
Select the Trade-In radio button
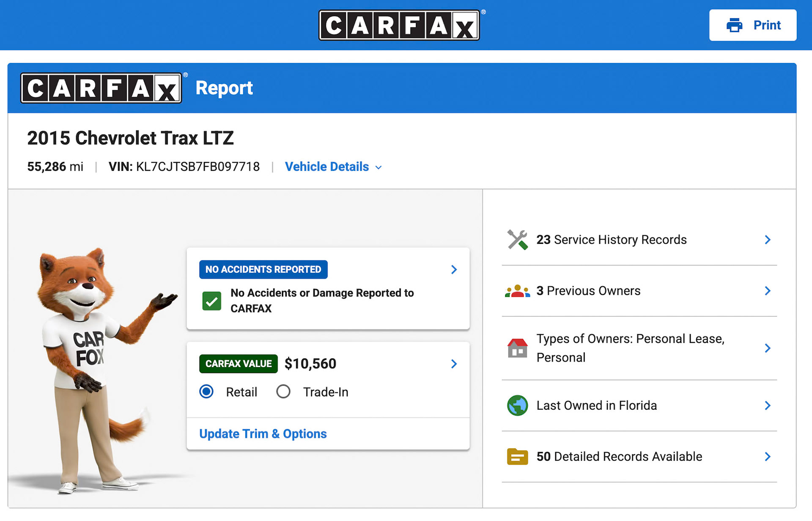point(283,392)
